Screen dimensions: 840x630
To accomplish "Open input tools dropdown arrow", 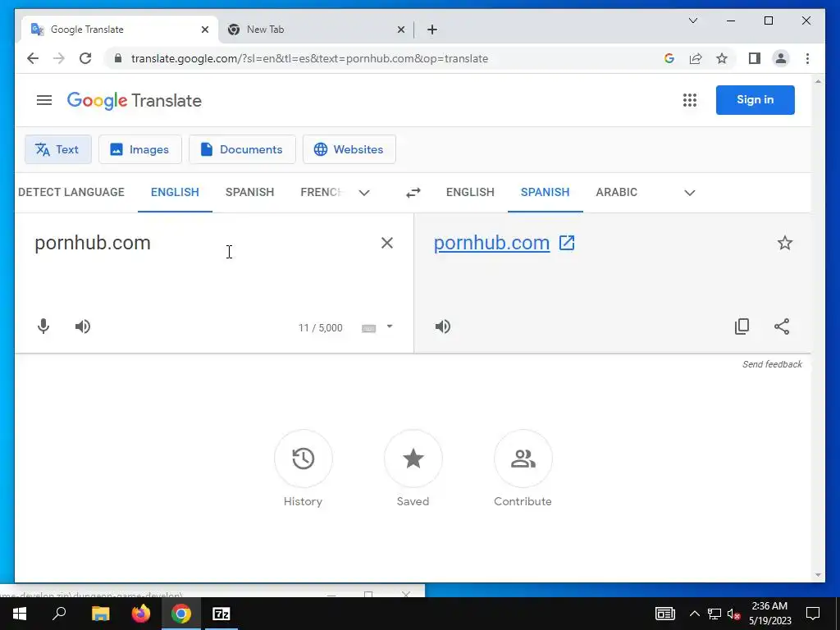I will click(x=390, y=326).
